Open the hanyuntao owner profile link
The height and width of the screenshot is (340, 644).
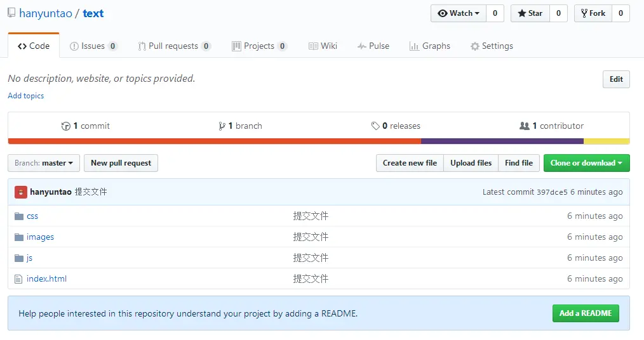click(x=46, y=13)
